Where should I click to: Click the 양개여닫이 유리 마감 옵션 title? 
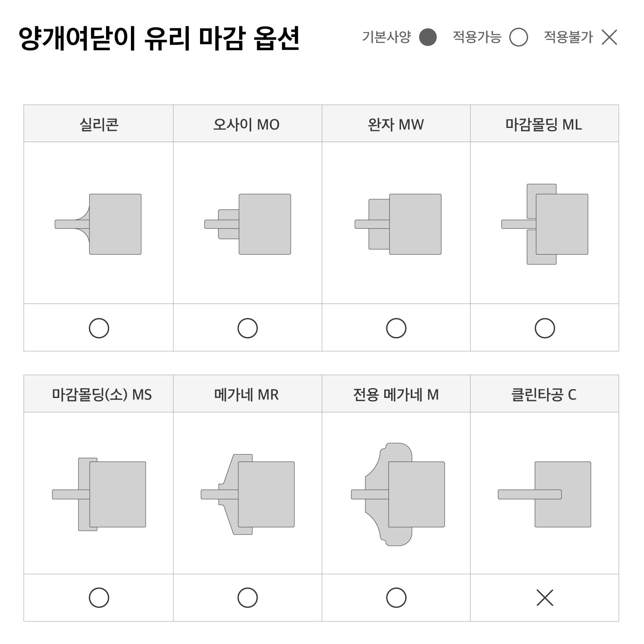159,39
